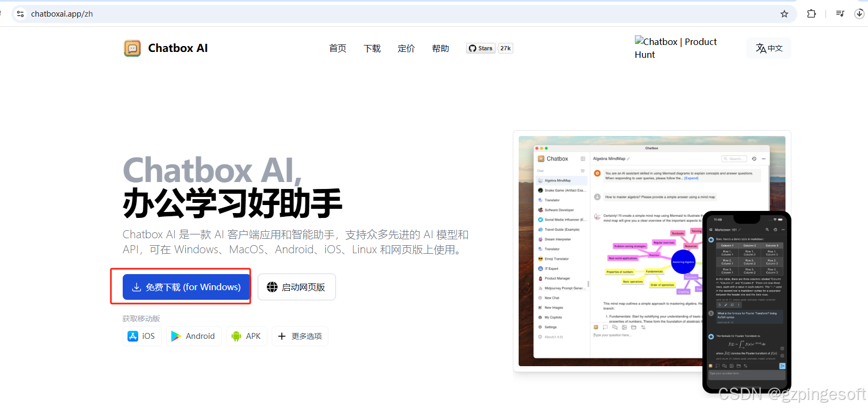Click the translate icon beside 中文
Image resolution: width=868 pixels, height=409 pixels.
click(761, 48)
